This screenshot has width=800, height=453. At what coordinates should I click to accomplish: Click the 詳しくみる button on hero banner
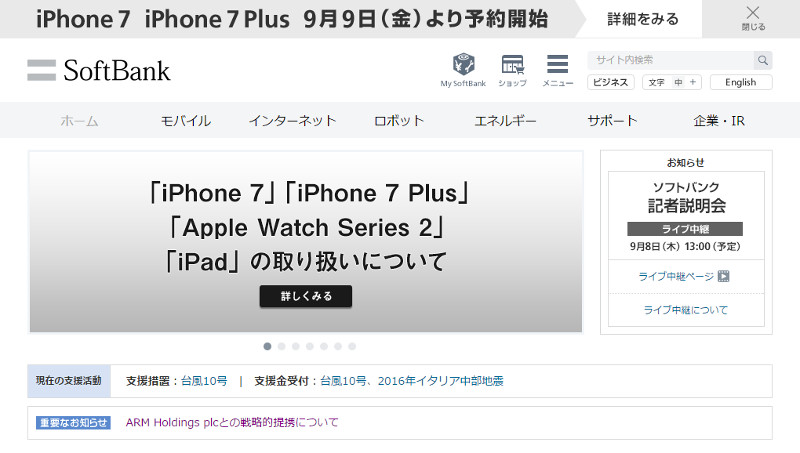[306, 296]
